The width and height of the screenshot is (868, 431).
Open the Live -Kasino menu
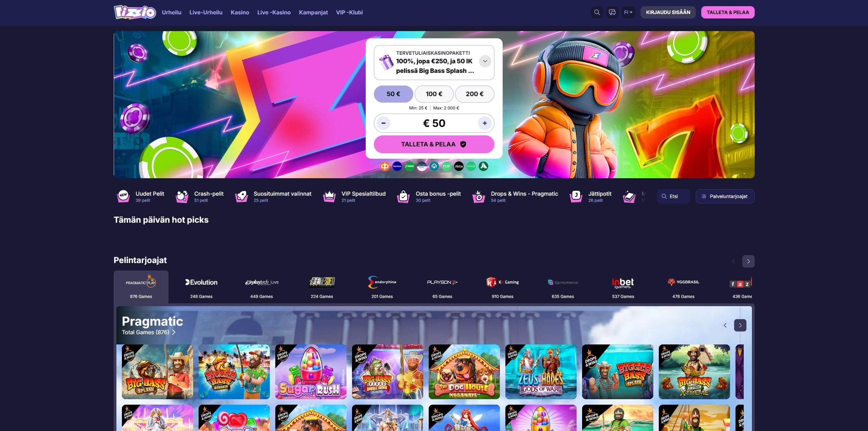274,12
